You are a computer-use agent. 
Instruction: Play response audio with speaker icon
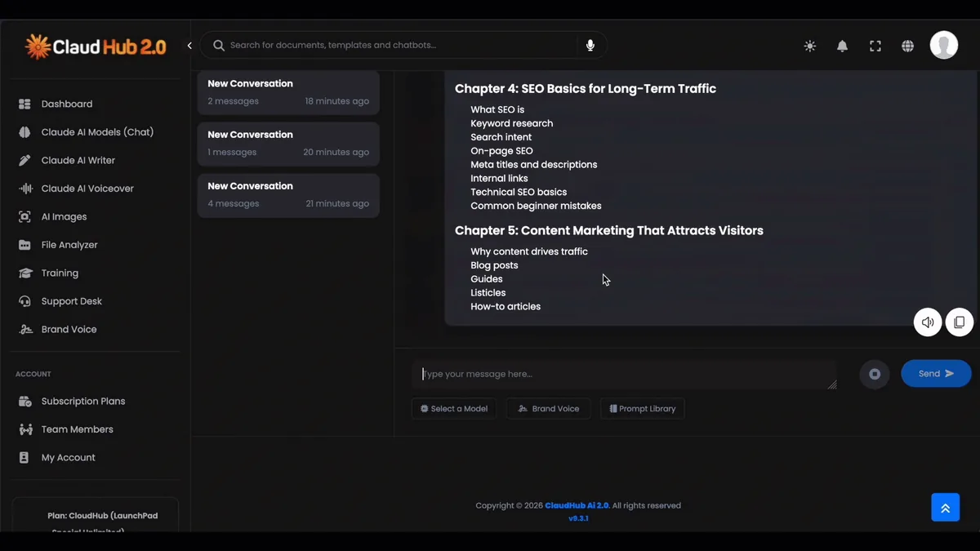[928, 322]
